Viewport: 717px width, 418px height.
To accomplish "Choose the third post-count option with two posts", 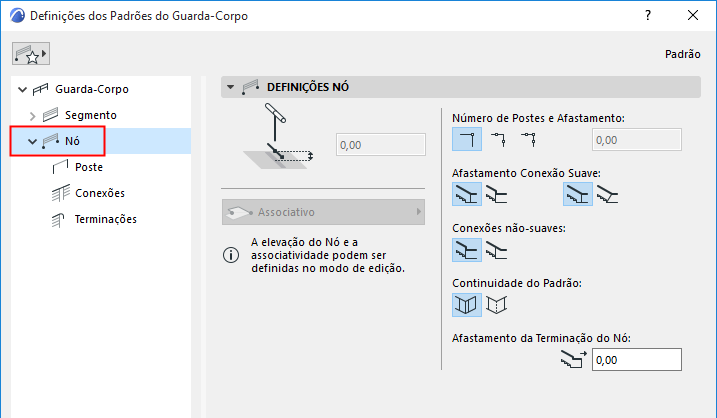I will (x=527, y=139).
